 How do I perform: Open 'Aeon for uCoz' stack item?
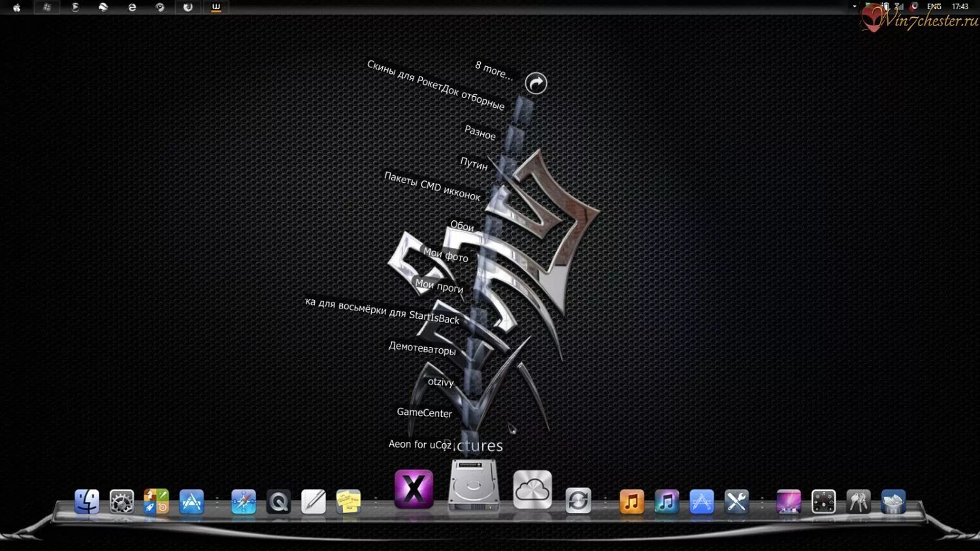(420, 444)
